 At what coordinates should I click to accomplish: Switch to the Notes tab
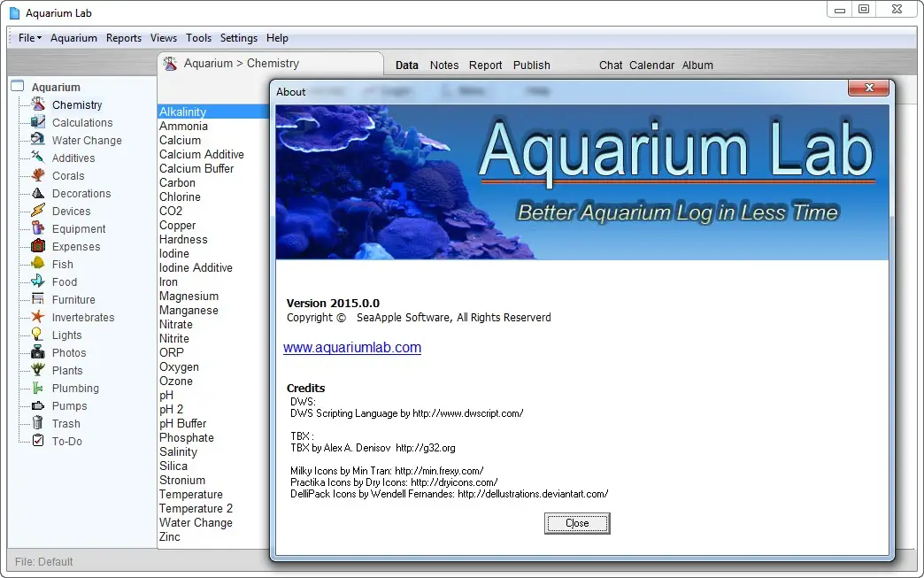pos(444,65)
